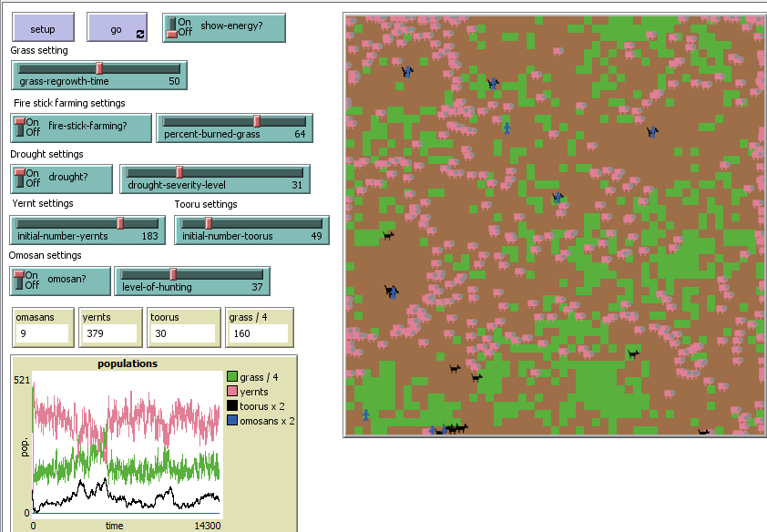Click the black tooru near bottom-right corner of world
The height and width of the screenshot is (532, 767).
[703, 432]
